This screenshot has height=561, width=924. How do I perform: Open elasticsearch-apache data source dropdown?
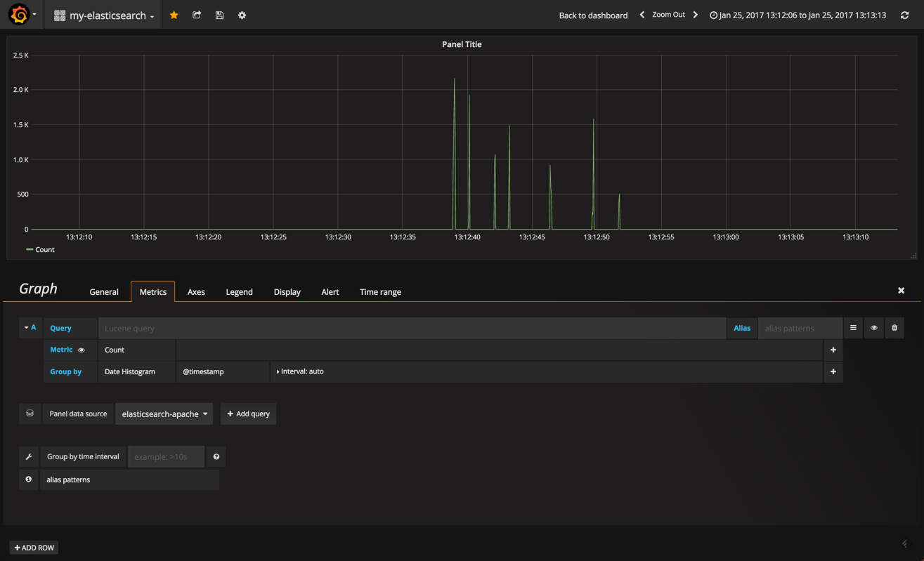click(x=164, y=414)
